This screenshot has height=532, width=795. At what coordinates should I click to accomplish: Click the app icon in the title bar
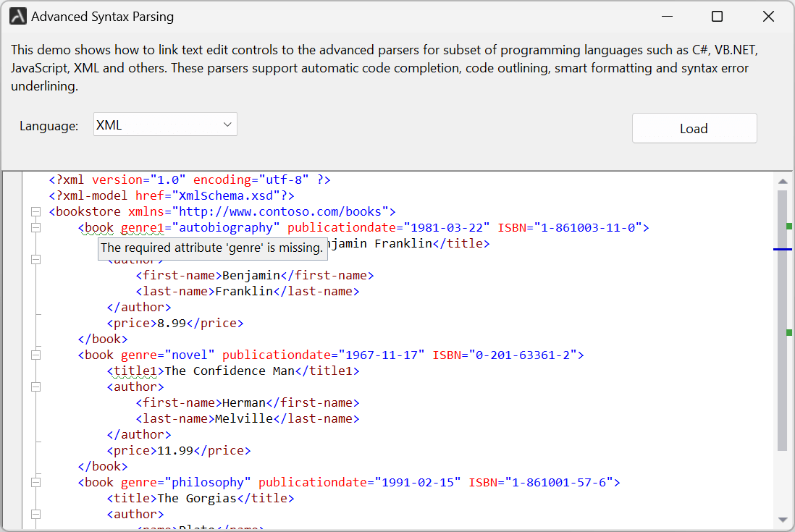pyautogui.click(x=18, y=16)
